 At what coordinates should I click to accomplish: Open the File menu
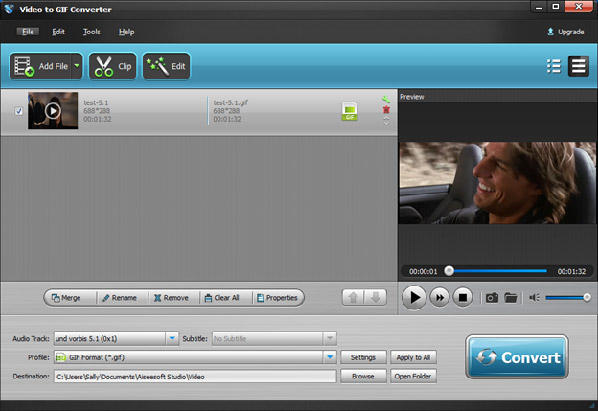pos(27,32)
